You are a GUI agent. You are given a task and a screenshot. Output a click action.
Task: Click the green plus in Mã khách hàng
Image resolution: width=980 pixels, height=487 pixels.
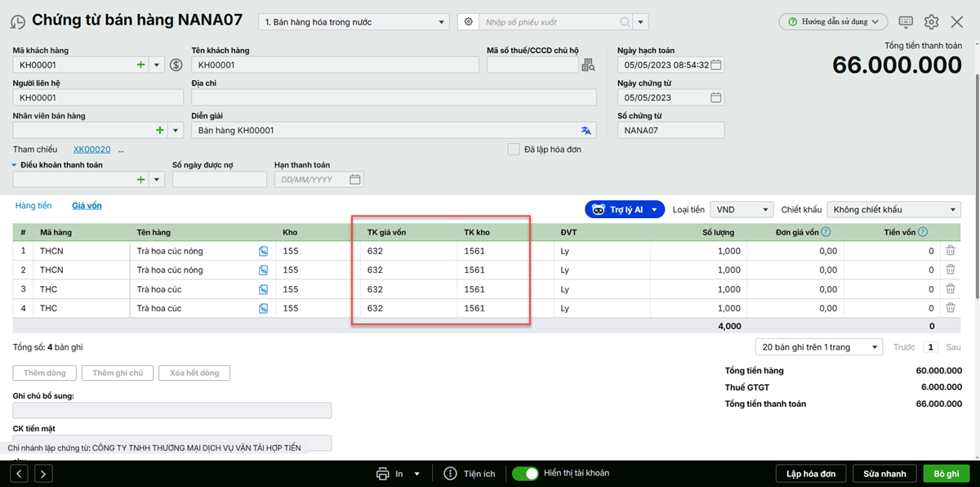140,65
